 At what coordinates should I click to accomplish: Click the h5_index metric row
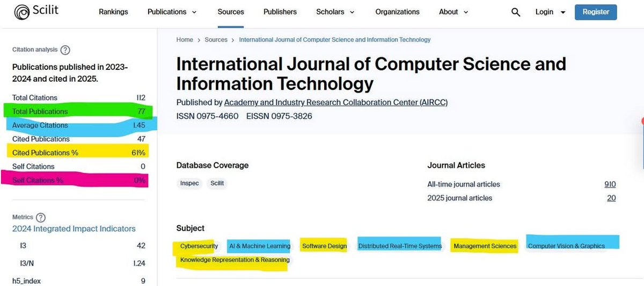(79, 281)
